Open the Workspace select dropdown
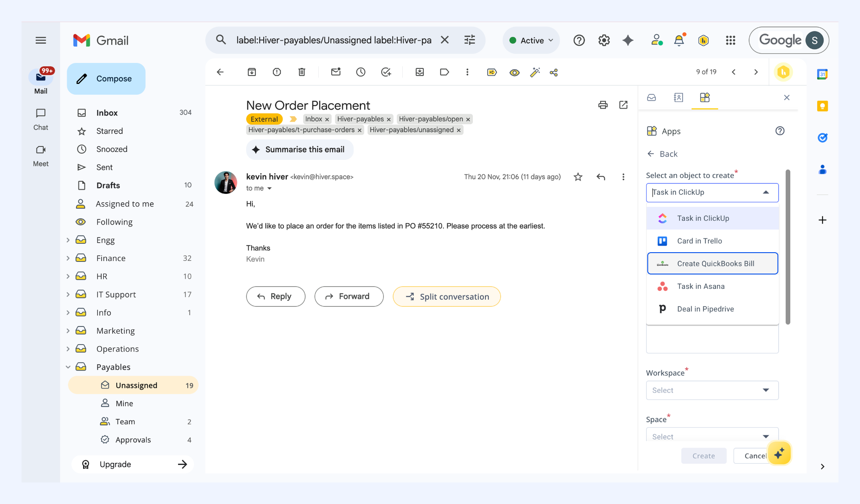Image resolution: width=860 pixels, height=504 pixels. 712,390
